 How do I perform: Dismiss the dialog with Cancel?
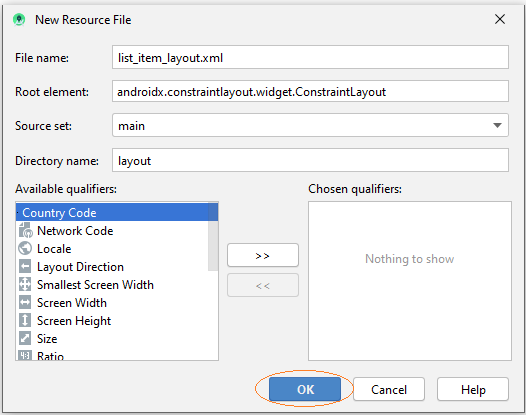(x=389, y=389)
